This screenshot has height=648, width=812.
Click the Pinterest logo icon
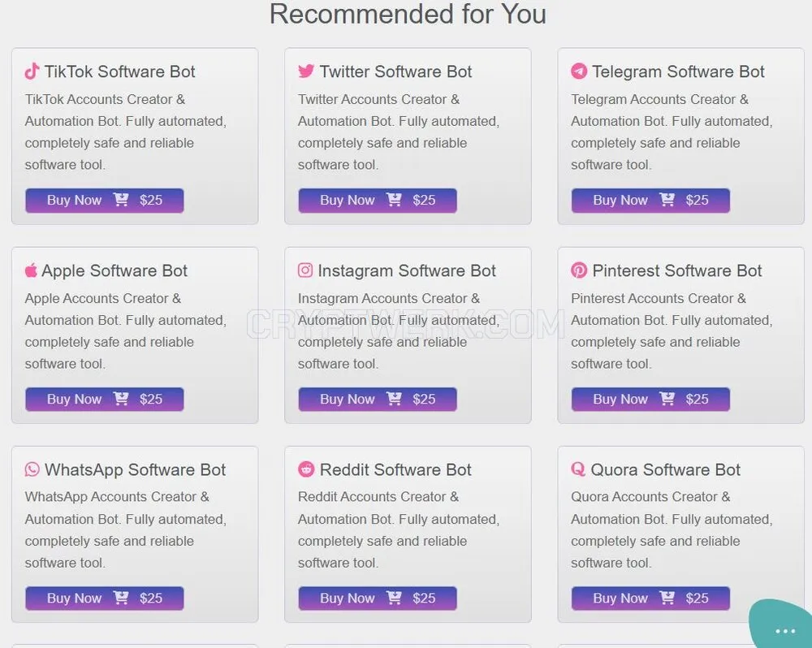(579, 270)
